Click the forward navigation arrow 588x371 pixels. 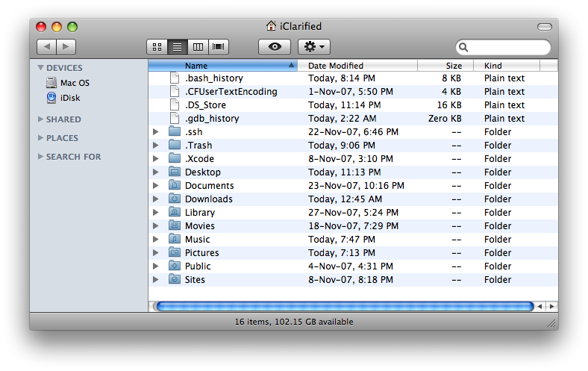66,46
